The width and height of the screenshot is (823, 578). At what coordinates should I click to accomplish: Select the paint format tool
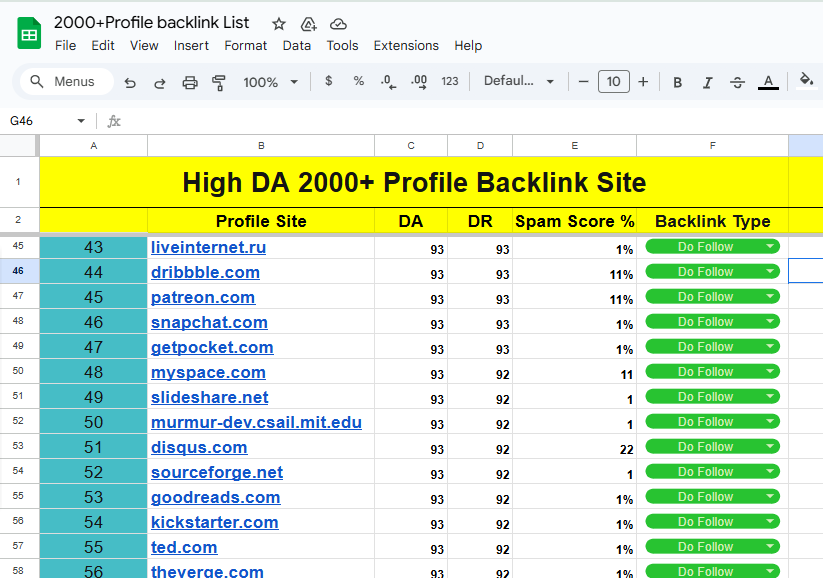[219, 82]
